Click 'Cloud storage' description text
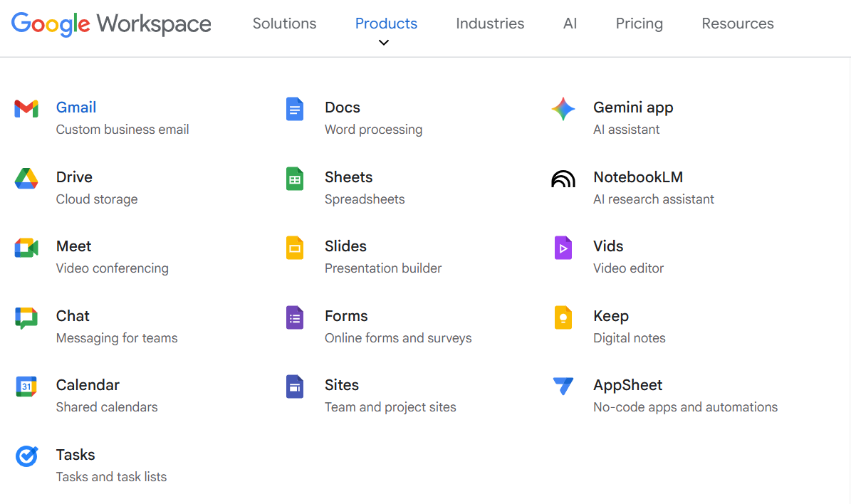This screenshot has width=851, height=504. (97, 199)
